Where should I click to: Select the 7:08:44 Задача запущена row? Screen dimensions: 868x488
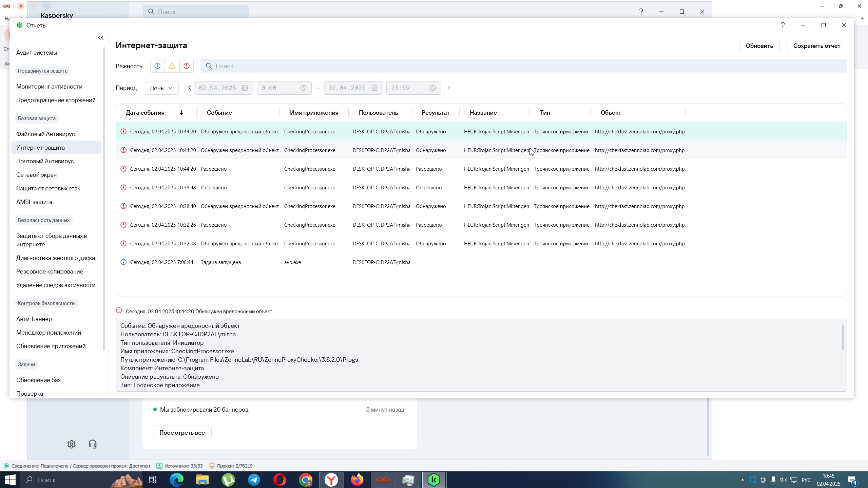481,262
